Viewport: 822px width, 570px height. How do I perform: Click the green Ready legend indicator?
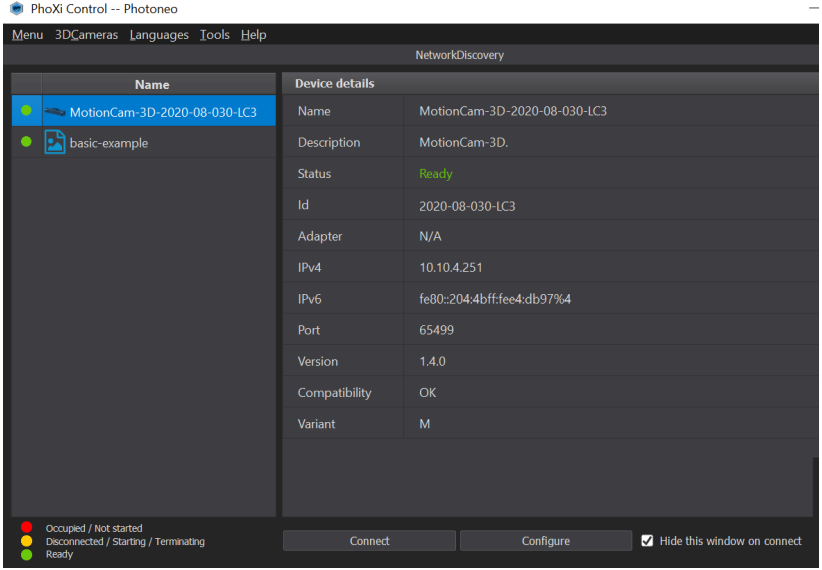pos(26,554)
